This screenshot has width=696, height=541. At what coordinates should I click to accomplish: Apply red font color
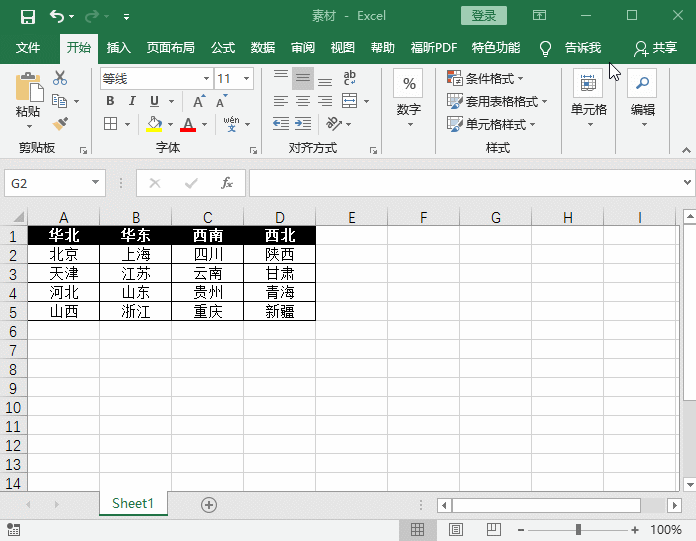coord(188,124)
